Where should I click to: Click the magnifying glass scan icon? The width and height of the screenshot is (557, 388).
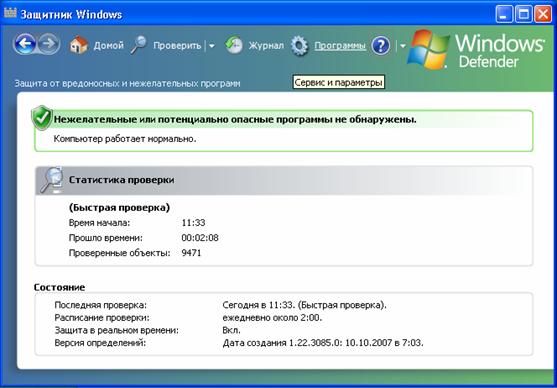tap(138, 45)
